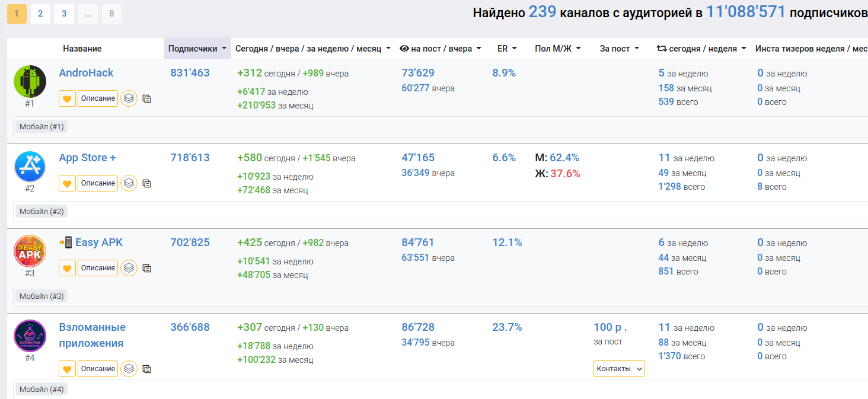The image size is (868, 399).
Task: Click 1'370 всего reposts value
Action: click(x=682, y=356)
